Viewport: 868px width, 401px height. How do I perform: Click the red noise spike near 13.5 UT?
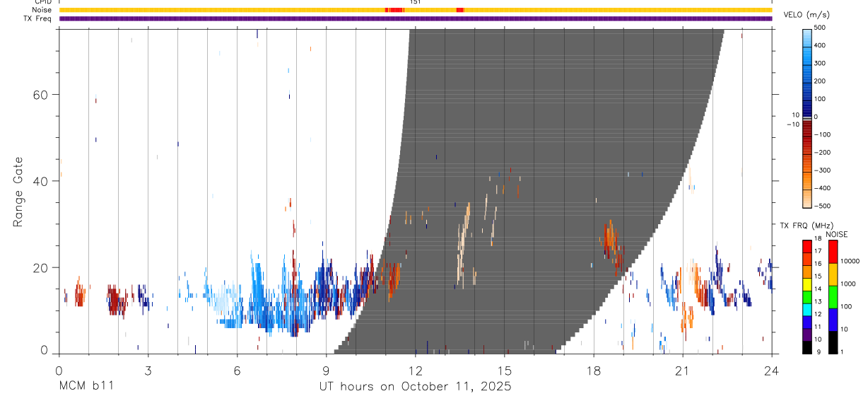[x=460, y=10]
